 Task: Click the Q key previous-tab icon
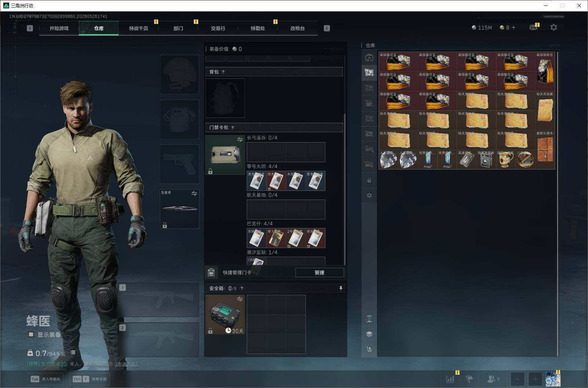tap(30, 28)
